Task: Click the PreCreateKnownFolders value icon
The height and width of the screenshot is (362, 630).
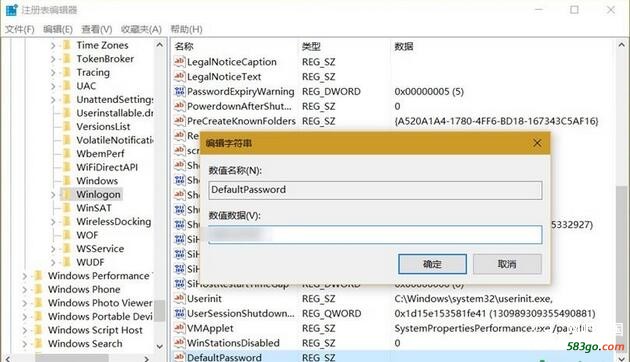Action: (x=179, y=121)
